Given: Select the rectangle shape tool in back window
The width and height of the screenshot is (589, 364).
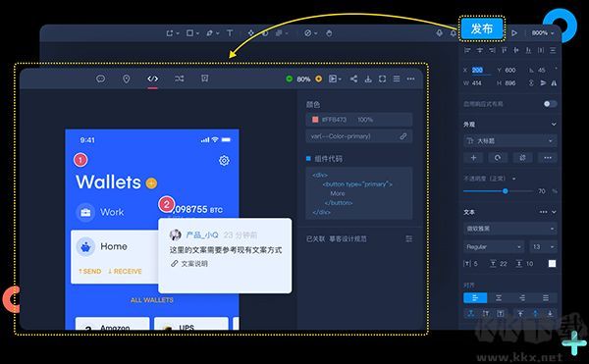Looking at the screenshot, I should pos(190,33).
